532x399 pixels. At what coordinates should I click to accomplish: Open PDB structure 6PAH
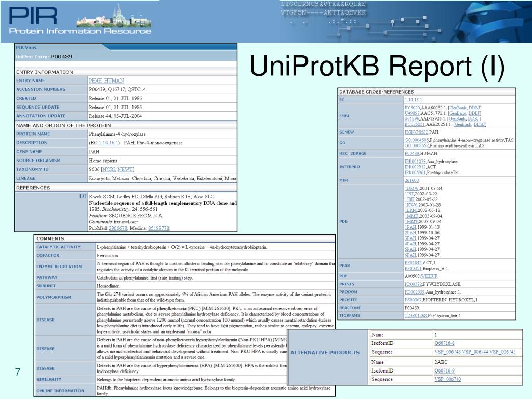click(x=410, y=255)
